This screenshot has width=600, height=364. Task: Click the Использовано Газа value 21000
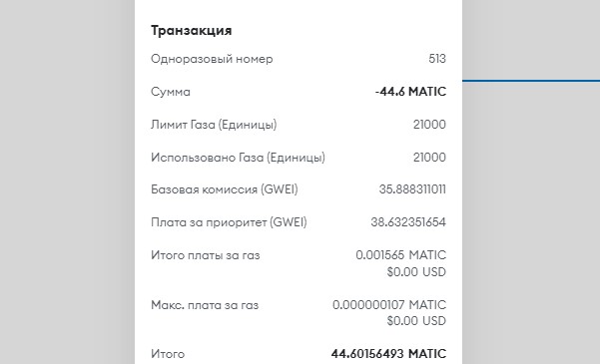click(x=429, y=158)
